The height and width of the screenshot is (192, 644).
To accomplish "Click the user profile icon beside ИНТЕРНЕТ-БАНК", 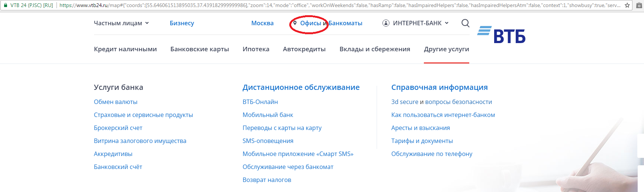I will coord(386,23).
